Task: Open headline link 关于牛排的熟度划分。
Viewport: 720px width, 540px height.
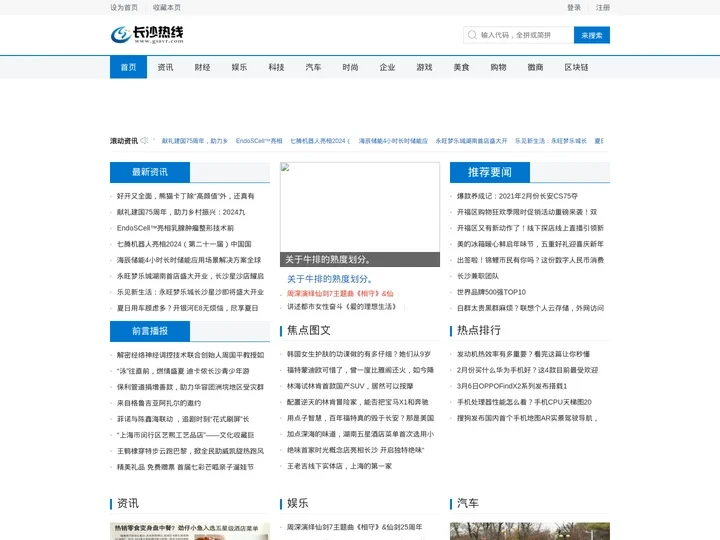Action: pyautogui.click(x=330, y=279)
